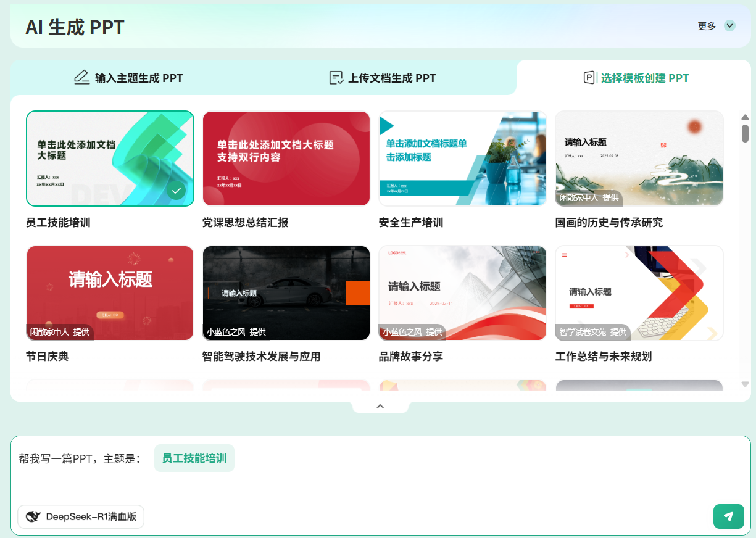Expand the 更多 dropdown arrow
756x538 pixels.
click(x=730, y=26)
